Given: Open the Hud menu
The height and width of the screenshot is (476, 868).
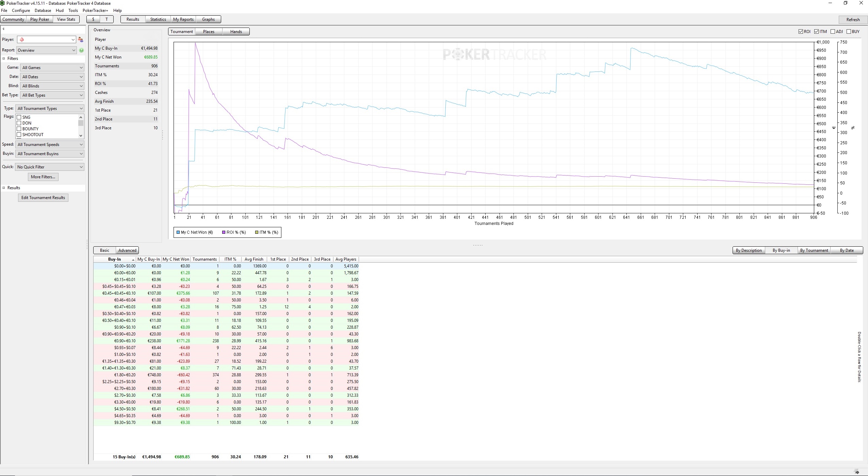Looking at the screenshot, I should [60, 11].
